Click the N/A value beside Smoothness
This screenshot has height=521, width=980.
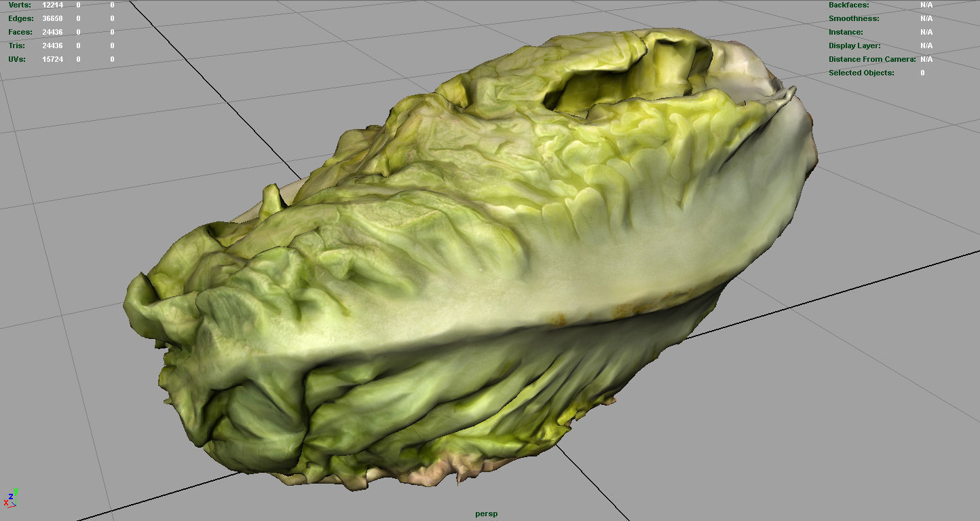(926, 18)
